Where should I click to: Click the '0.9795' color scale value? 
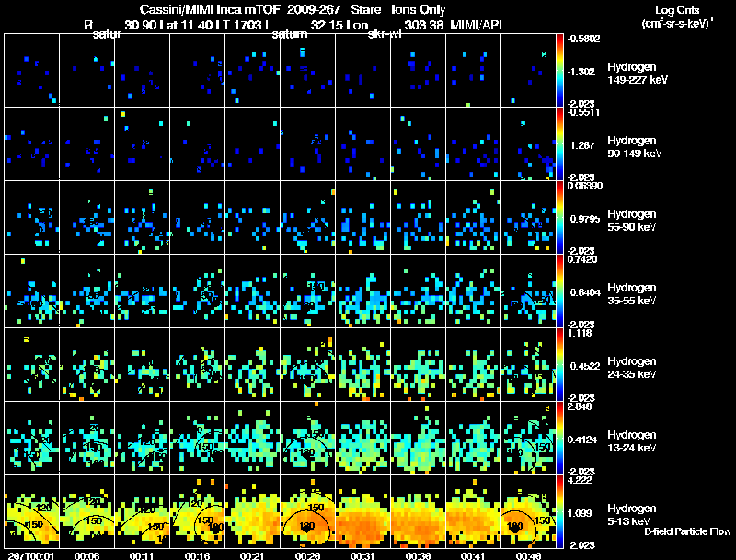tap(584, 219)
